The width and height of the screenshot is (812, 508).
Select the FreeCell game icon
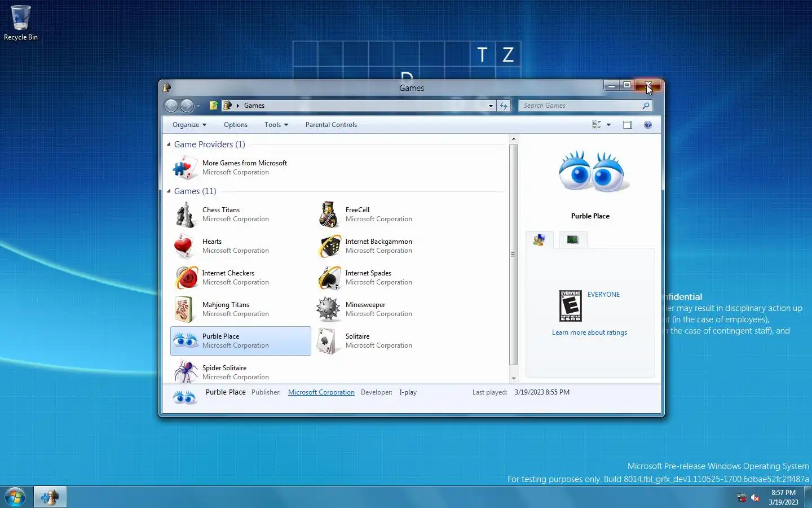pyautogui.click(x=329, y=214)
